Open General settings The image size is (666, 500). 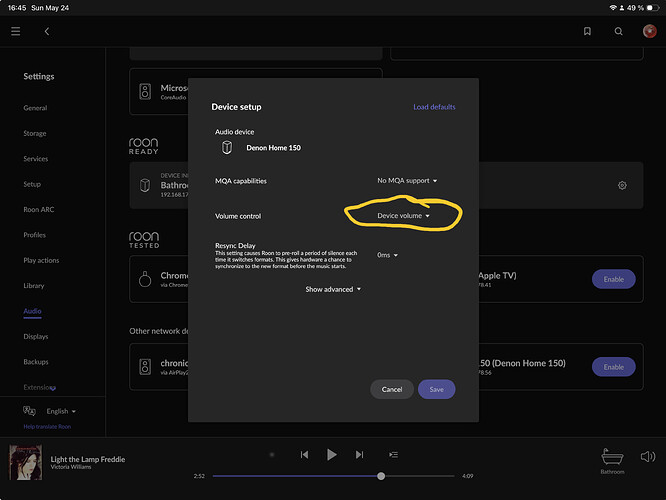pos(35,108)
